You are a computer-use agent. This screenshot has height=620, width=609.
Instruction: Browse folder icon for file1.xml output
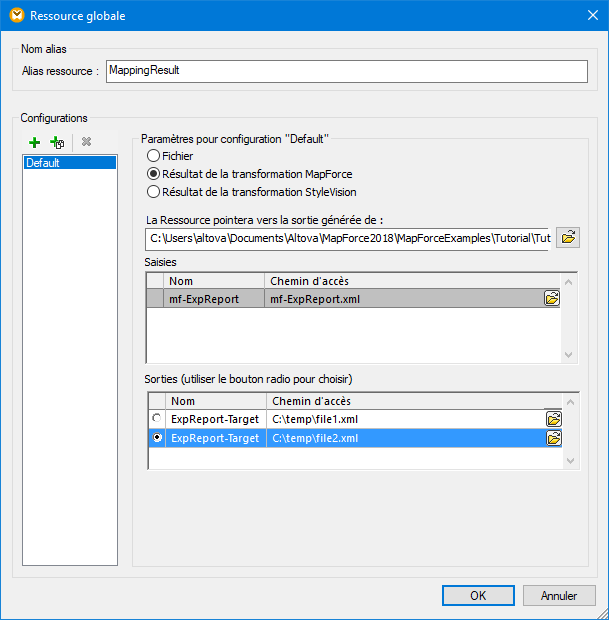(552, 419)
